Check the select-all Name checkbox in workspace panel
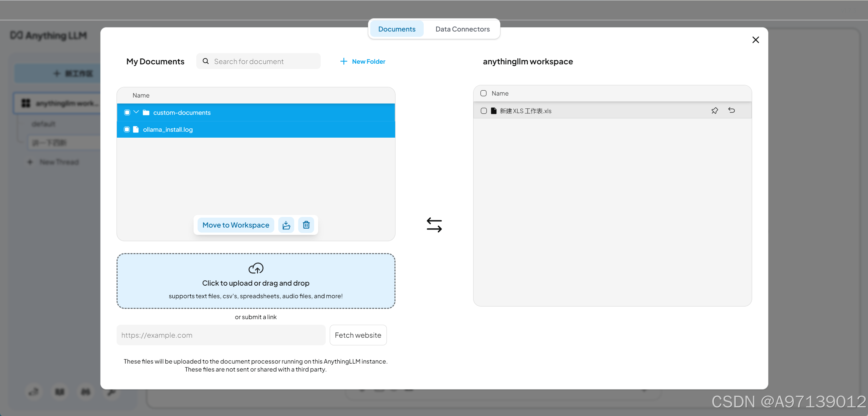The height and width of the screenshot is (416, 868). click(483, 93)
